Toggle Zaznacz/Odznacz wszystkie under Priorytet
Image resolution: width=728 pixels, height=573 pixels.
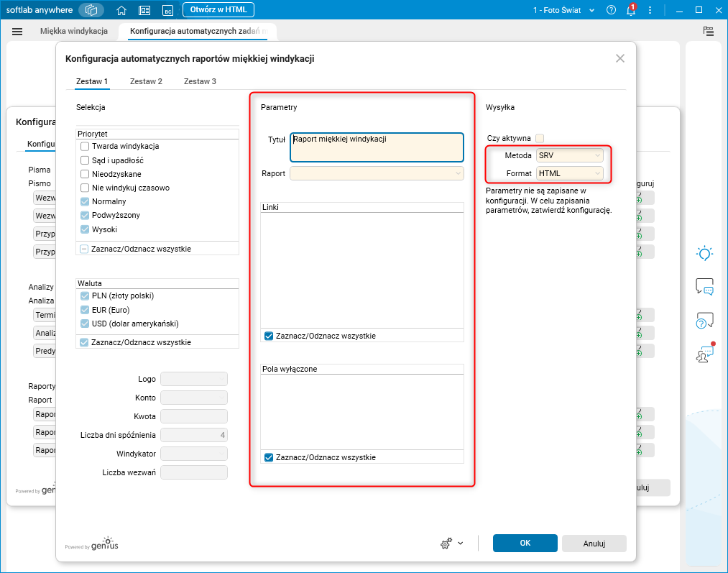[x=84, y=249]
